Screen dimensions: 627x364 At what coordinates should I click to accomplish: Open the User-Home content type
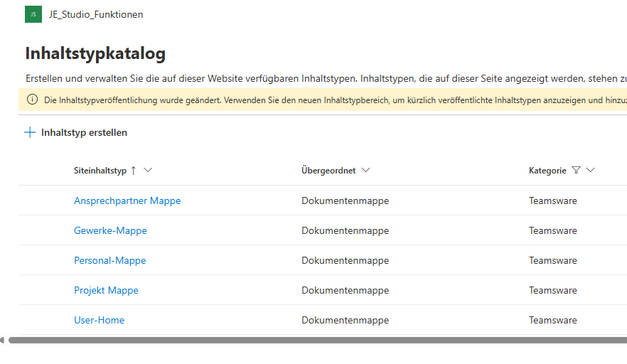[99, 320]
